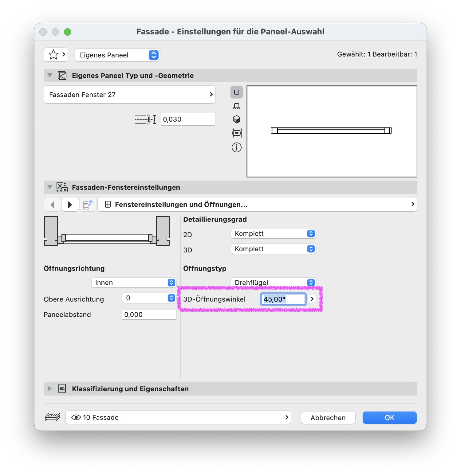461x476 pixels.
Task: Expand Klassifizierung und Eigenschaften section
Action: tap(49, 388)
